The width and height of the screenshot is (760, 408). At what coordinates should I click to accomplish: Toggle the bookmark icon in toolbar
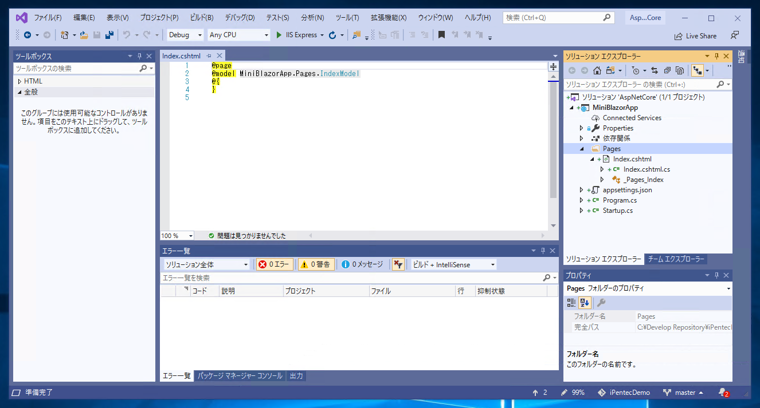pyautogui.click(x=441, y=35)
